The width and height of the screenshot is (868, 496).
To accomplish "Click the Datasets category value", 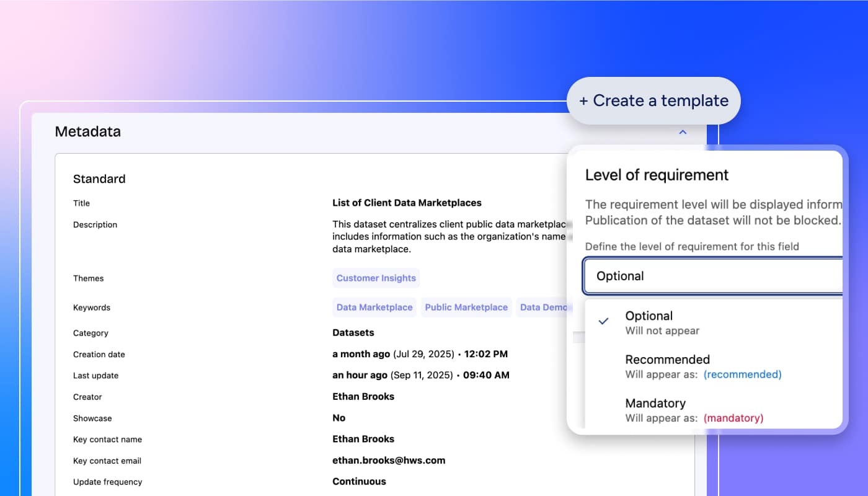I will [353, 333].
